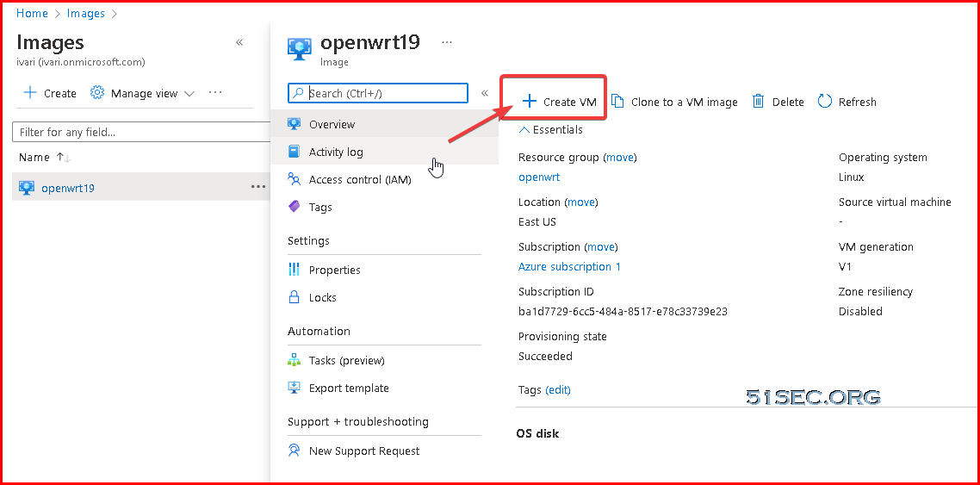980x485 pixels.
Task: Click the Images breadcrumb link
Action: (x=85, y=13)
